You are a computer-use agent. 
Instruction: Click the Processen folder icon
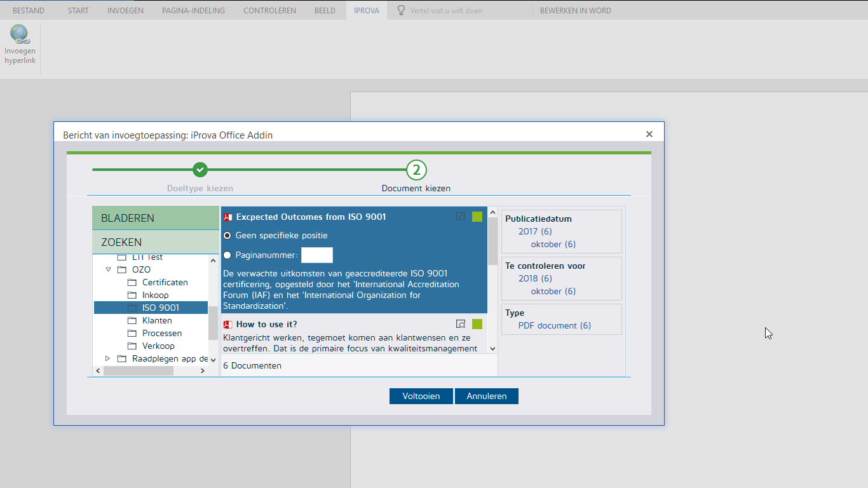click(132, 334)
